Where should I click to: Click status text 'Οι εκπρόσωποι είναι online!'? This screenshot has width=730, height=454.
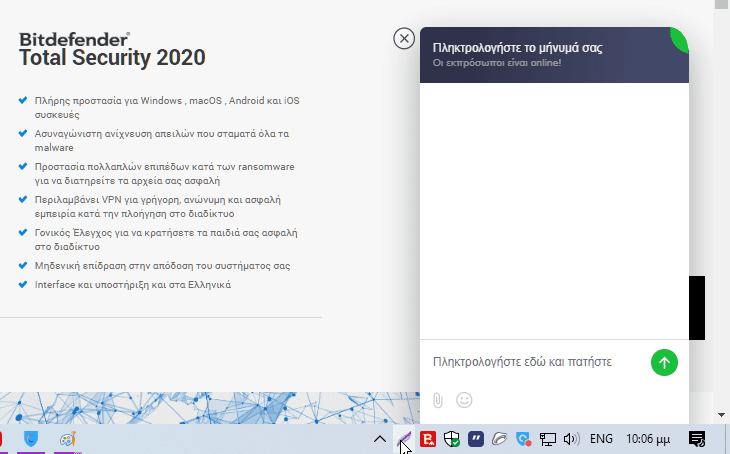497,63
